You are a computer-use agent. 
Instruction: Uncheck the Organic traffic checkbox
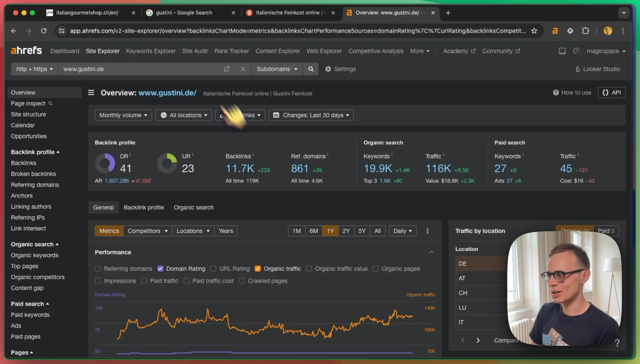(x=258, y=269)
